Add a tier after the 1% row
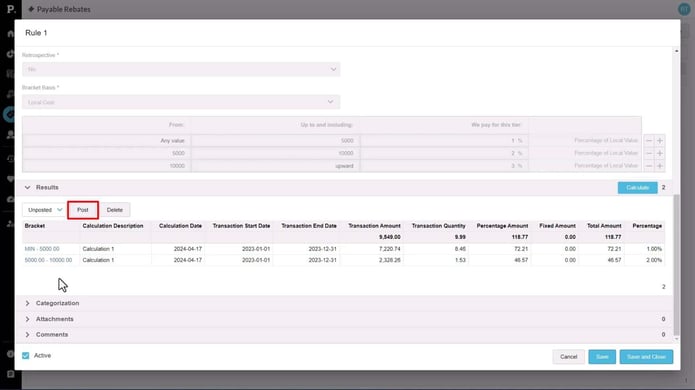The image size is (695, 390). 660,140
